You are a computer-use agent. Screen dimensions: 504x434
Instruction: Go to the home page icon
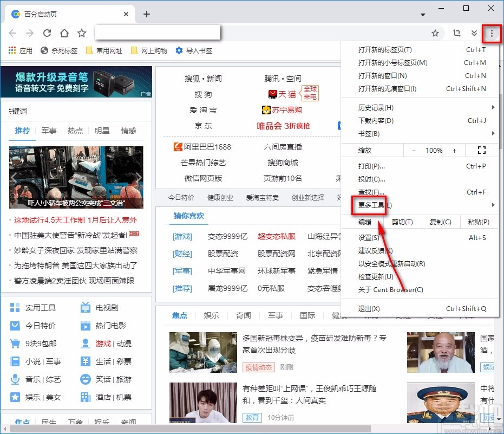(64, 34)
